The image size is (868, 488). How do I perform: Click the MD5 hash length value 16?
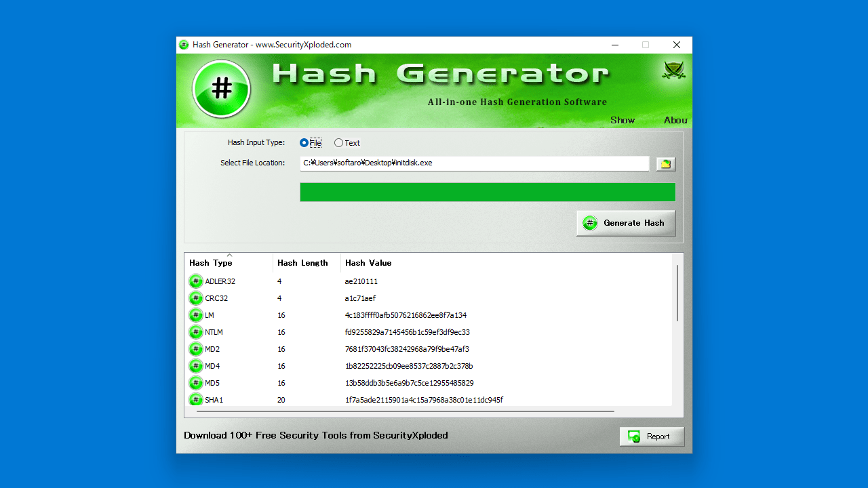tap(281, 383)
